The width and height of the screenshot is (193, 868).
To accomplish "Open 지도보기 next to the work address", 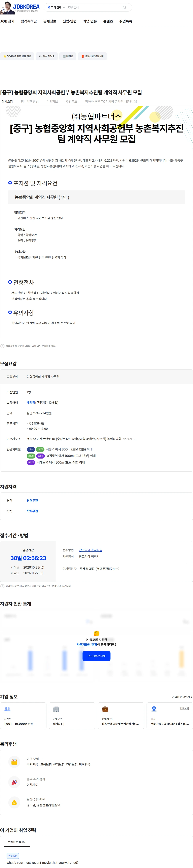I will click(127, 439).
